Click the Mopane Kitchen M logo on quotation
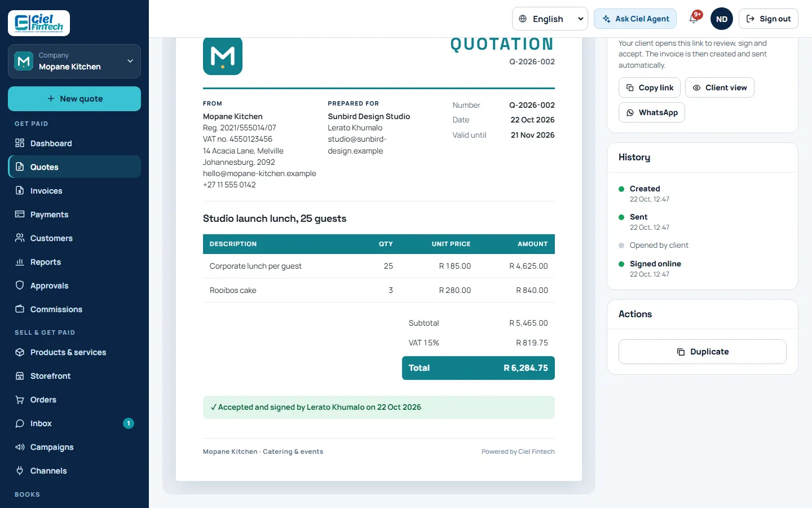The height and width of the screenshot is (508, 812). (223, 56)
